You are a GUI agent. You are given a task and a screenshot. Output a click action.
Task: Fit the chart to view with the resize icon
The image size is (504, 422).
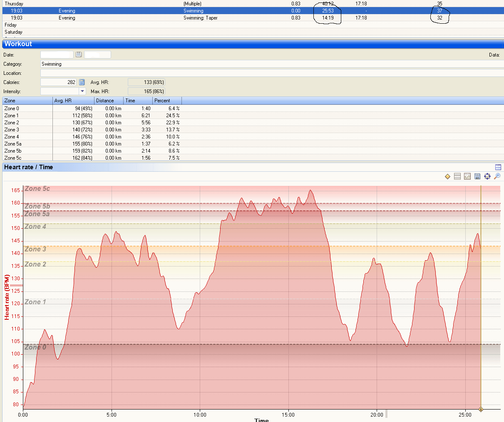pyautogui.click(x=487, y=176)
